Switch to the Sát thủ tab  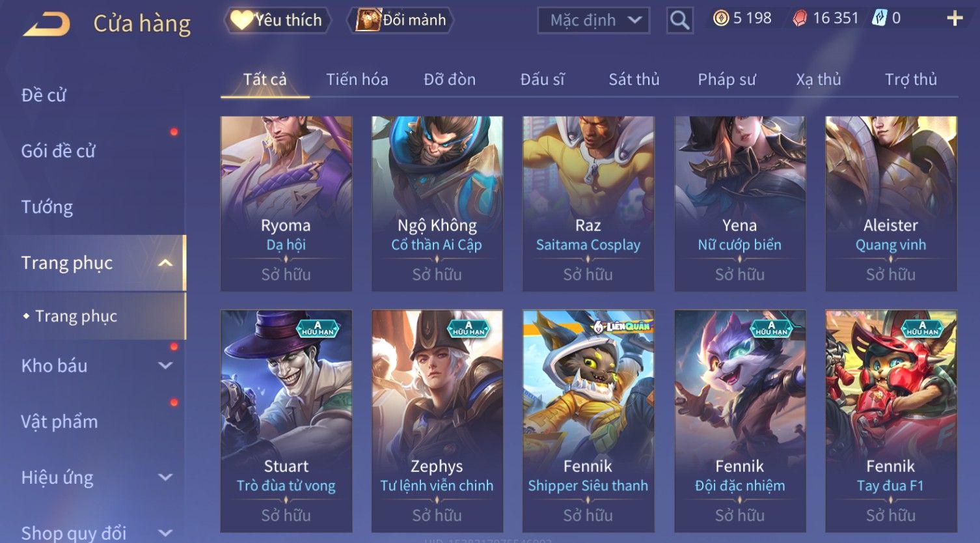[x=634, y=79]
